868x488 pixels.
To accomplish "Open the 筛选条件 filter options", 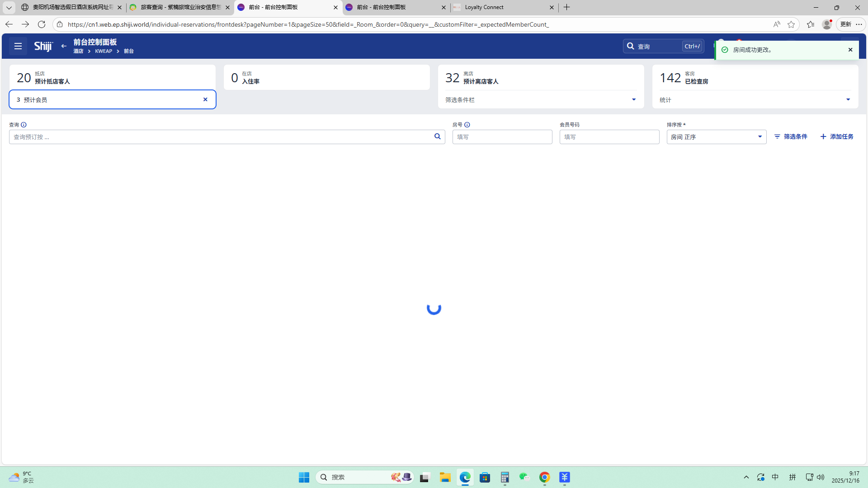I will pos(791,136).
